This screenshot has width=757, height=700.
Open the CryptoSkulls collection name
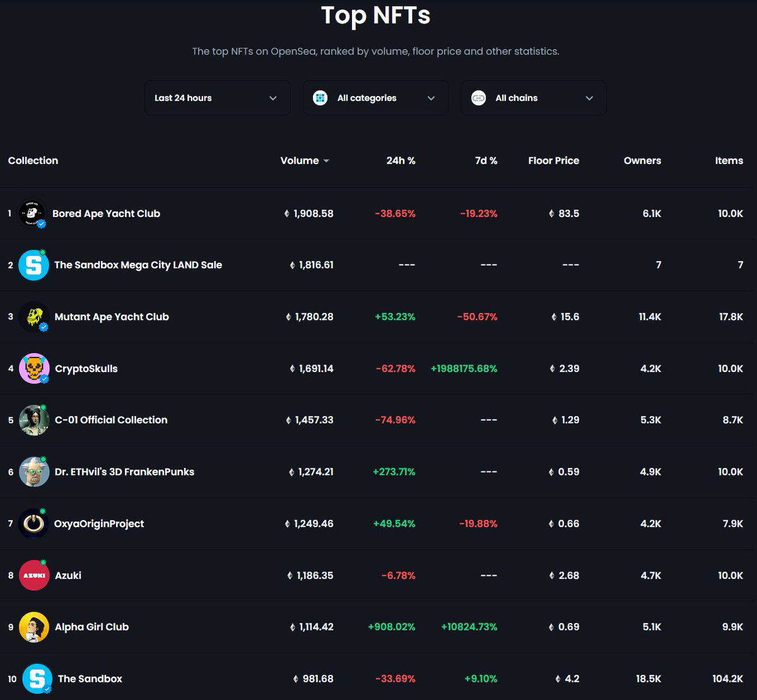tap(86, 369)
